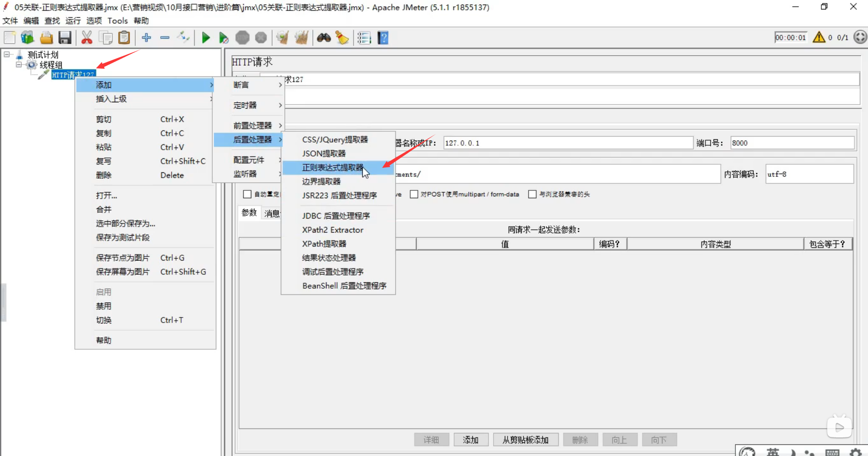The height and width of the screenshot is (456, 868).
Task: Click the Open file folder icon
Action: [46, 38]
